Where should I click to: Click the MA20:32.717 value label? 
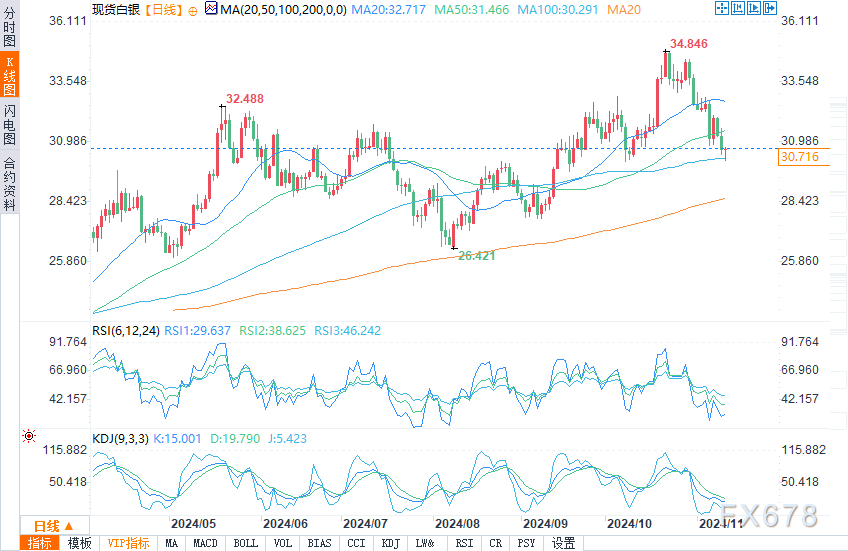(x=388, y=9)
